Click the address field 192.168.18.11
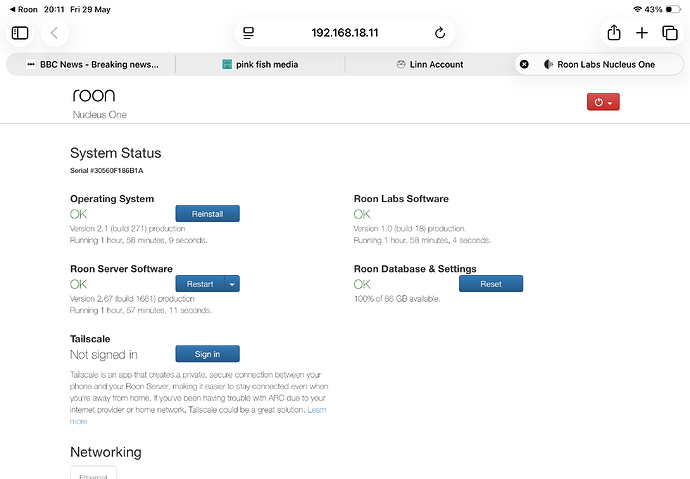The width and height of the screenshot is (690, 479). pos(345,33)
